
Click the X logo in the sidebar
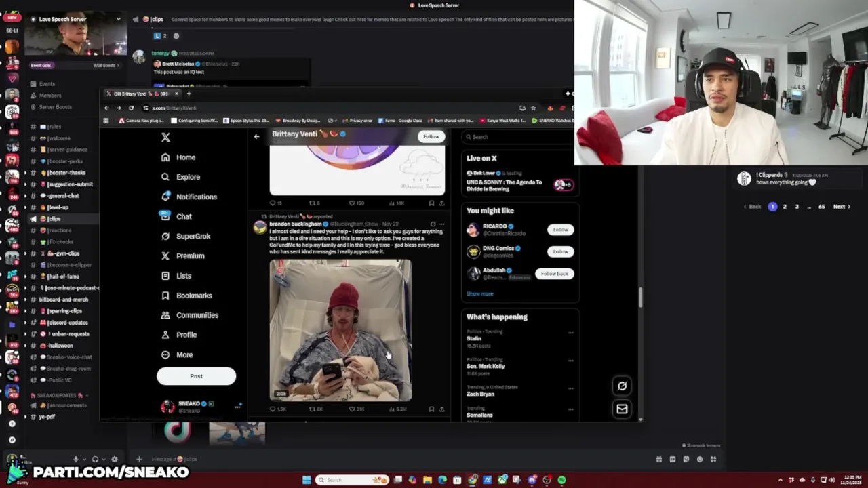coord(165,138)
